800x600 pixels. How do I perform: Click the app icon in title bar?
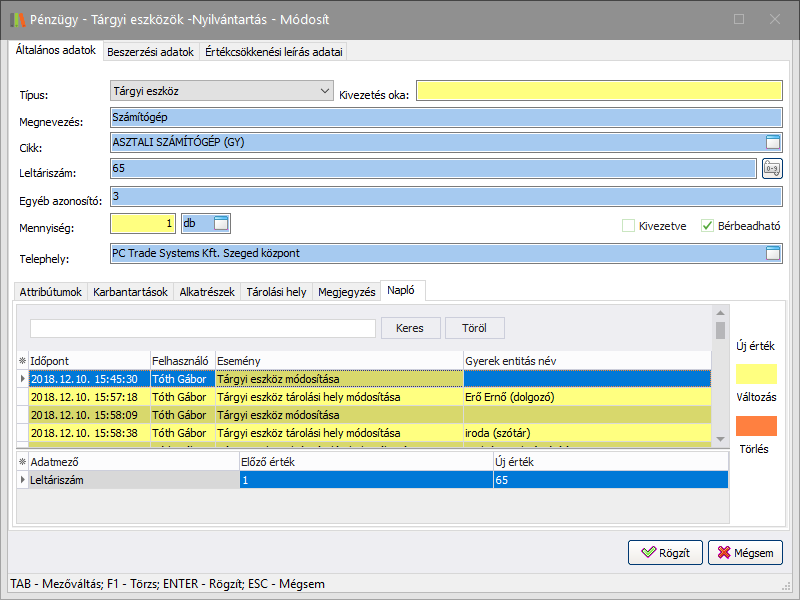17,19
